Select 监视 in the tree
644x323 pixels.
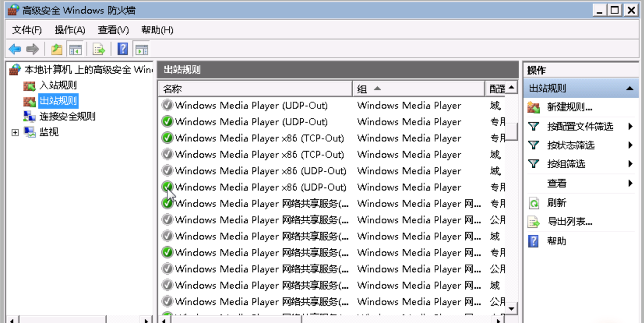coord(49,132)
